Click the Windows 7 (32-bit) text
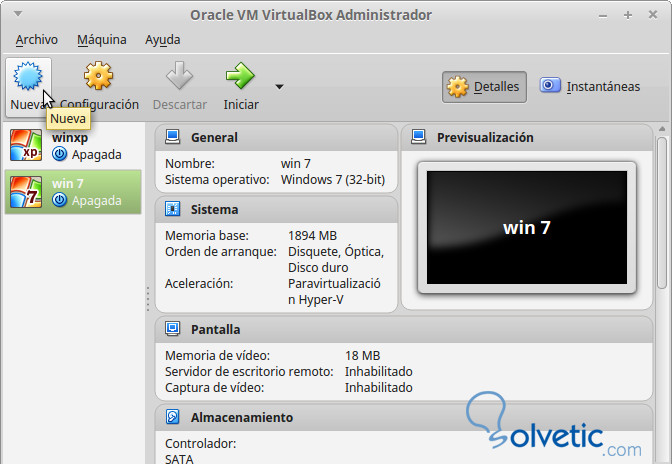Screen dimensions: 672x464 click(x=333, y=180)
